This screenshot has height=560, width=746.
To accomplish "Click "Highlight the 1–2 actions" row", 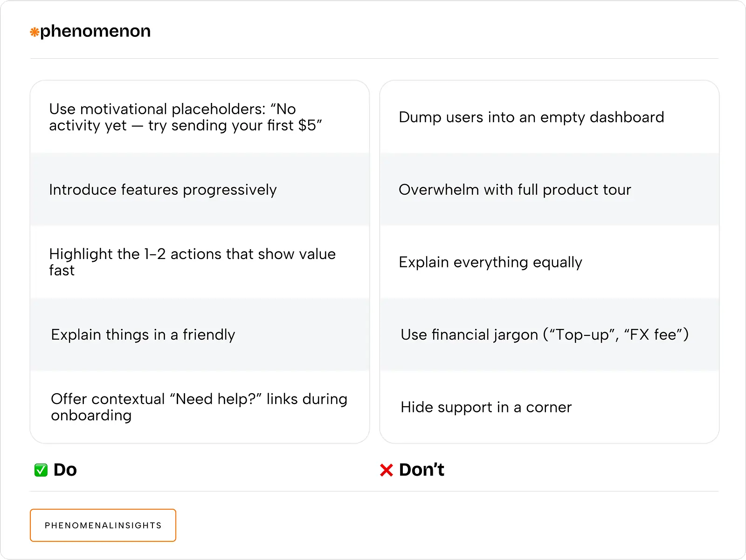I will tap(192, 262).
